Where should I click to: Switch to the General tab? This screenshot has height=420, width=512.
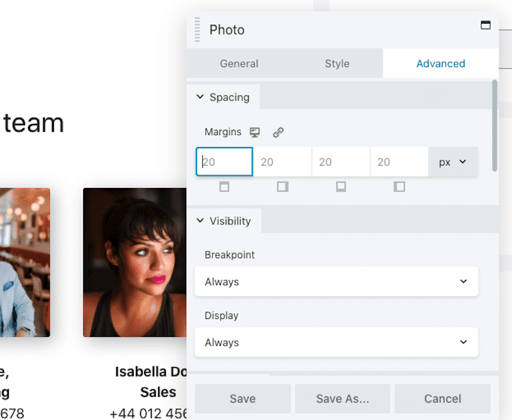pyautogui.click(x=239, y=64)
